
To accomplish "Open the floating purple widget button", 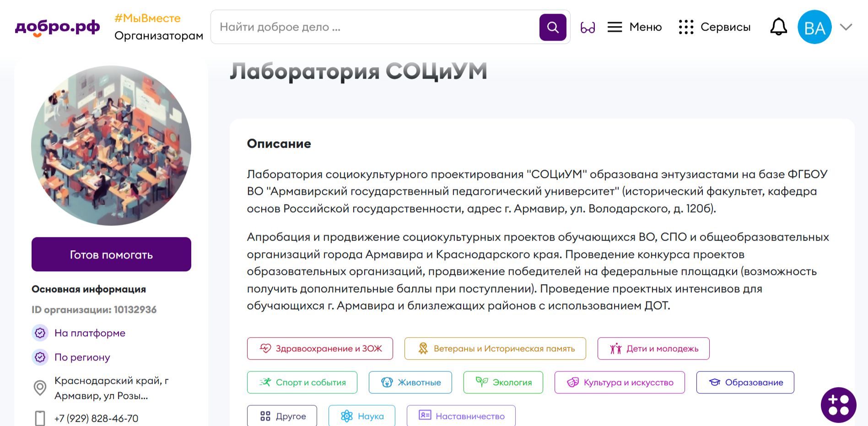I will tap(838, 405).
